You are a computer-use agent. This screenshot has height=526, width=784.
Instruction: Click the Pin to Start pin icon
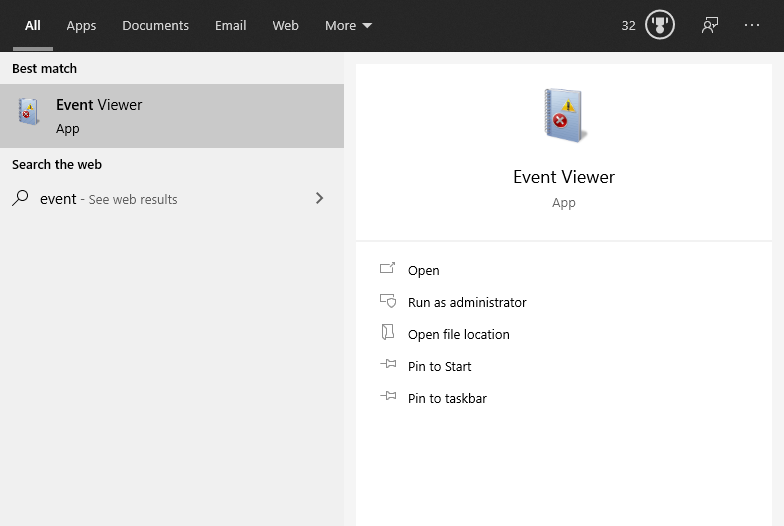click(x=388, y=364)
